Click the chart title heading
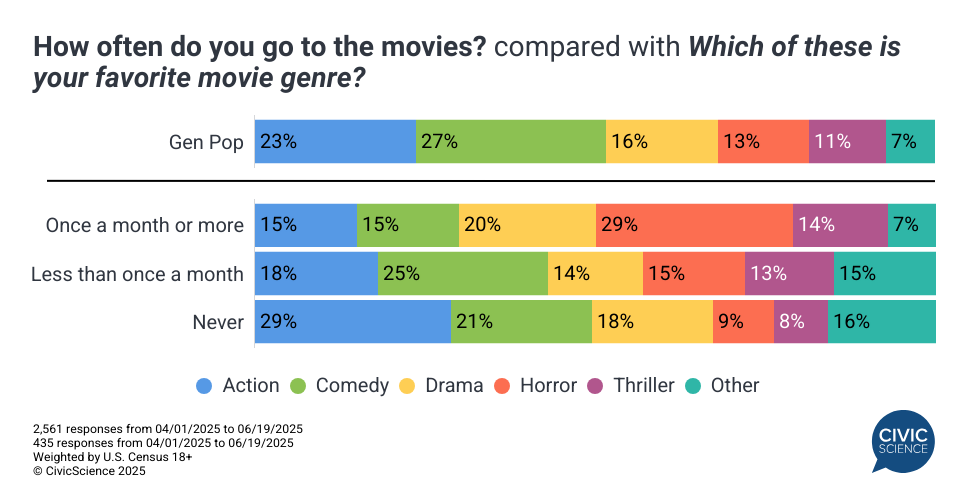Screen dimensions: 966x493 467,62
